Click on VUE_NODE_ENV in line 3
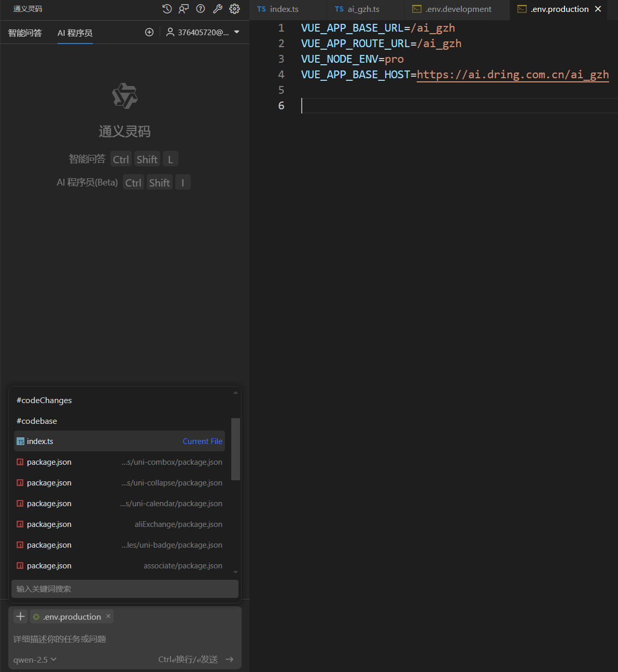 click(340, 59)
